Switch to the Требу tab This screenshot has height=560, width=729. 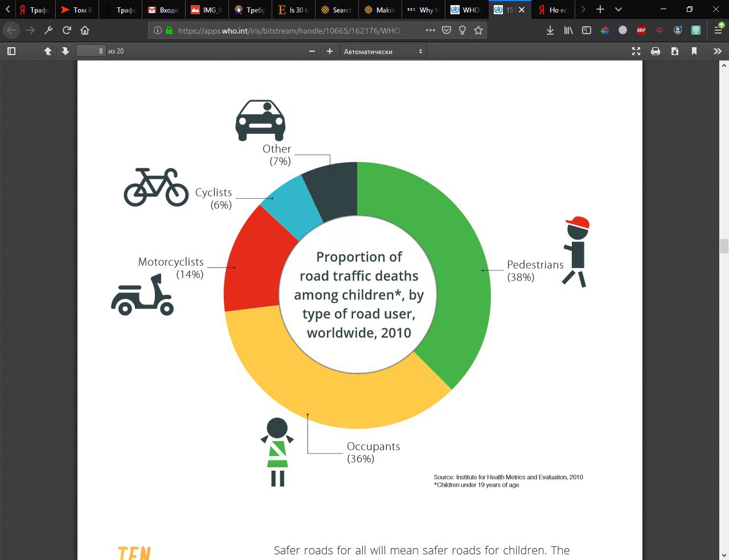(x=251, y=10)
